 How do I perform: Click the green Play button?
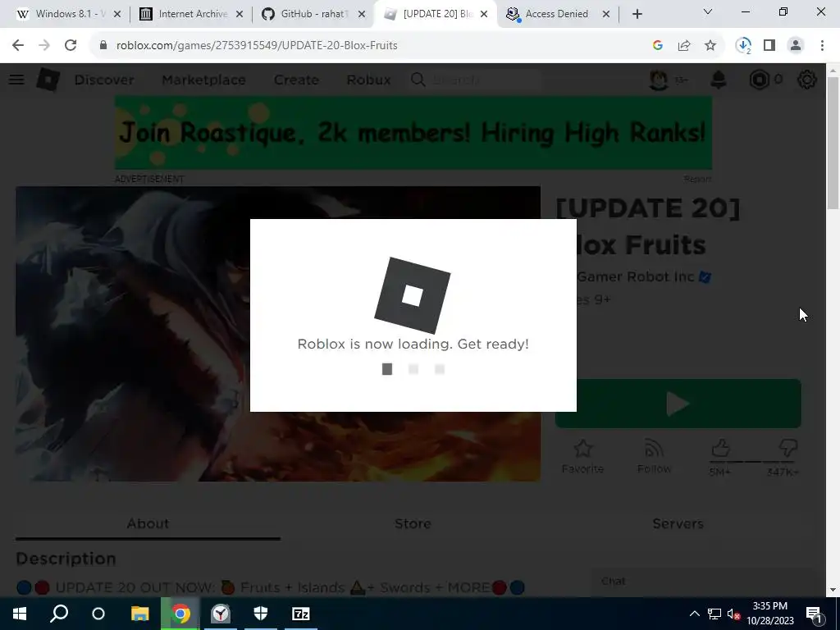point(678,404)
